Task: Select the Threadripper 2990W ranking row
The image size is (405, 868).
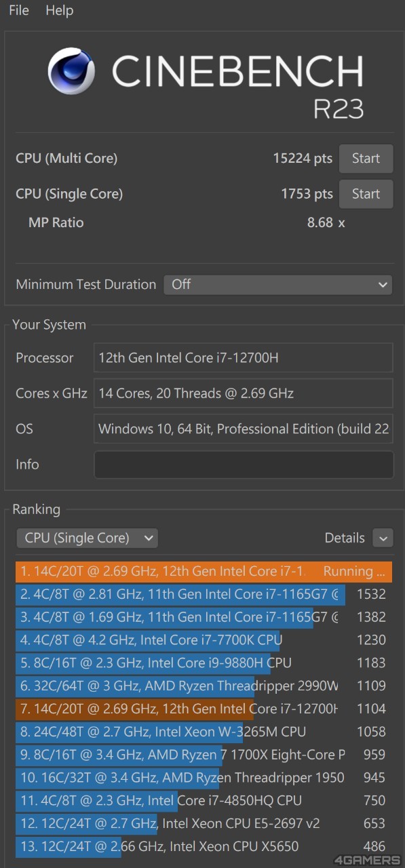Action: [204, 686]
